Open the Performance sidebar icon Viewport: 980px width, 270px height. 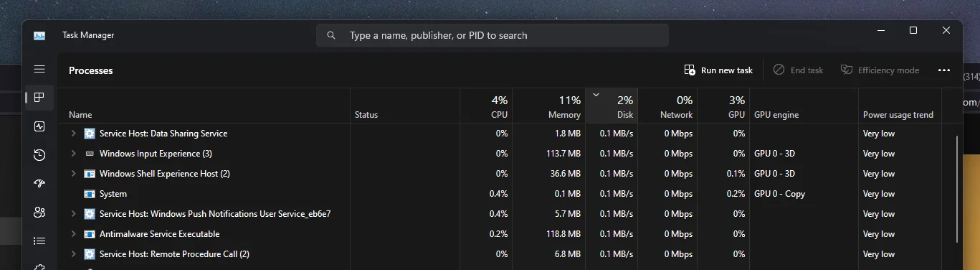pos(39,126)
